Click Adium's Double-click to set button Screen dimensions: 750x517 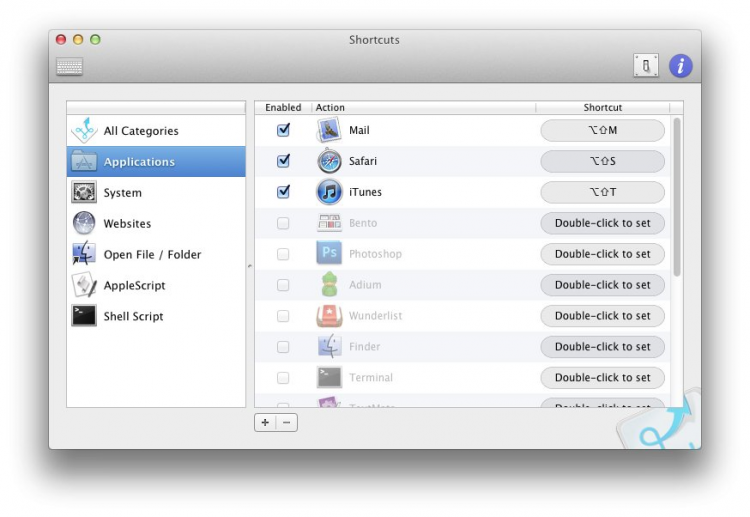click(x=603, y=285)
